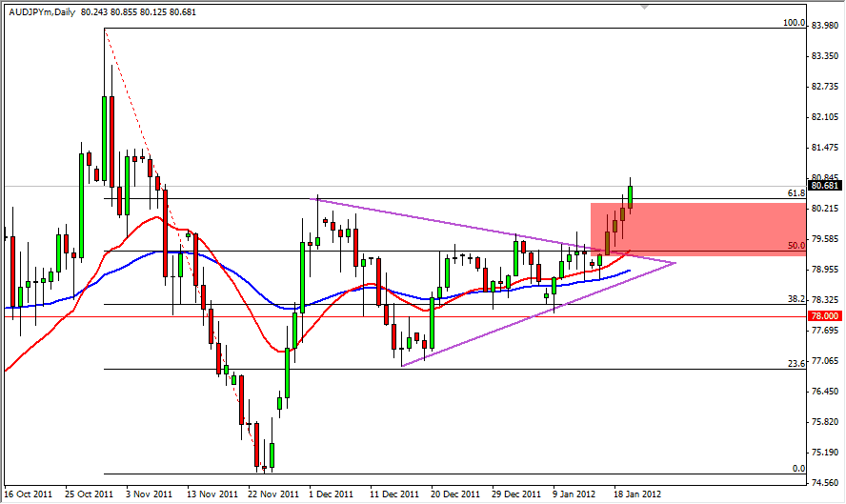This screenshot has width=846, height=504.
Task: Click the 74.560 price scale value
Action: (824, 482)
